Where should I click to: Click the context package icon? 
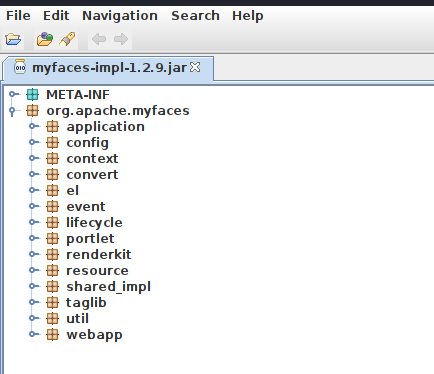[52, 159]
